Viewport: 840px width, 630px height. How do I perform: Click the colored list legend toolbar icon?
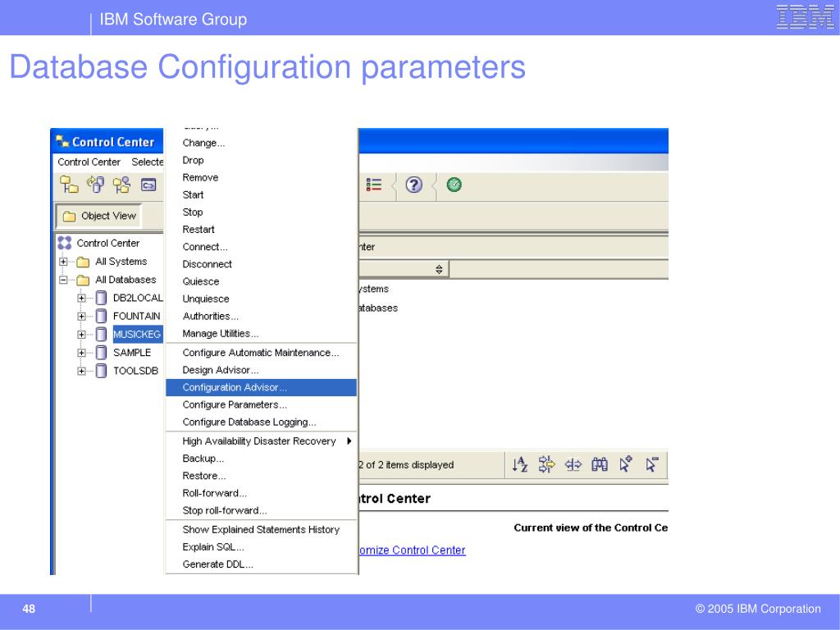tap(374, 185)
